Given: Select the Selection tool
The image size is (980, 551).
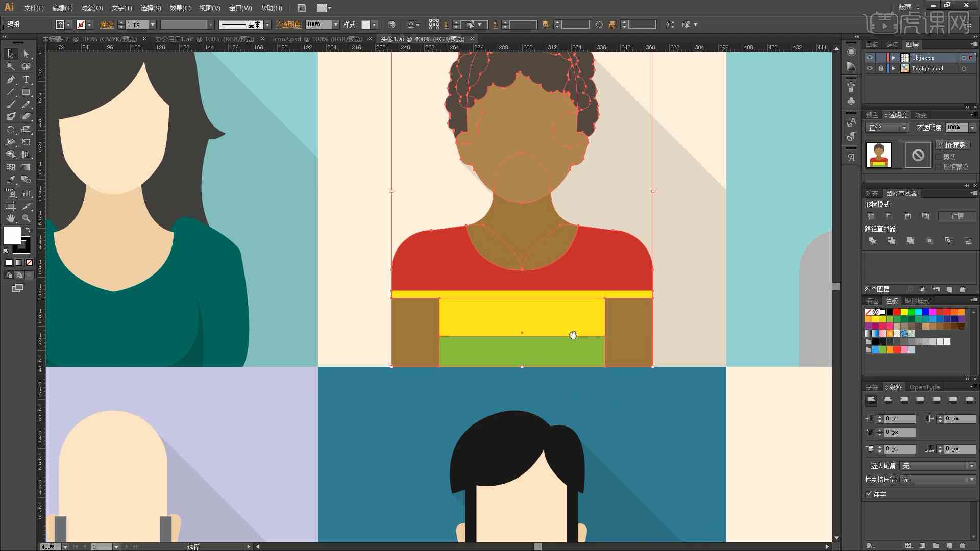Looking at the screenshot, I should click(9, 53).
